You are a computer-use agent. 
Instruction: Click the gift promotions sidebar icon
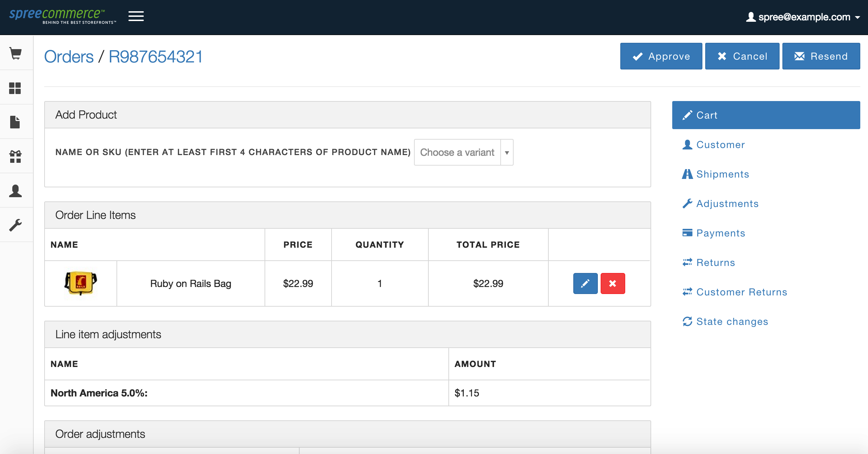tap(15, 156)
